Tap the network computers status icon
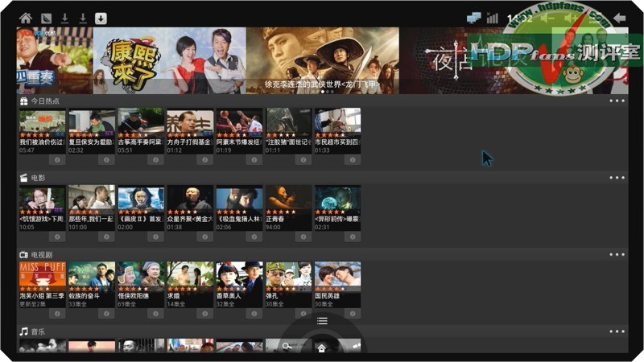 point(474,18)
